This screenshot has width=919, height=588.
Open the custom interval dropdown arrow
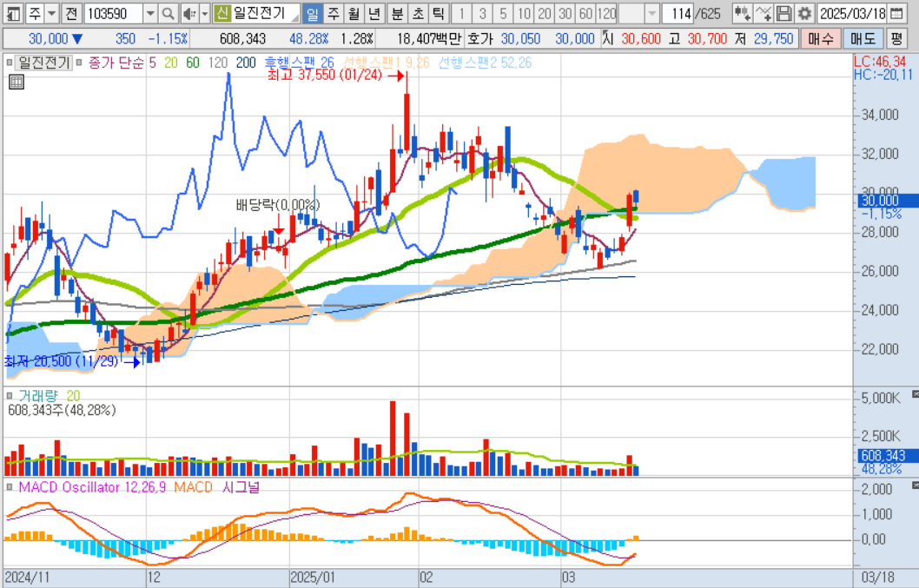coord(651,13)
